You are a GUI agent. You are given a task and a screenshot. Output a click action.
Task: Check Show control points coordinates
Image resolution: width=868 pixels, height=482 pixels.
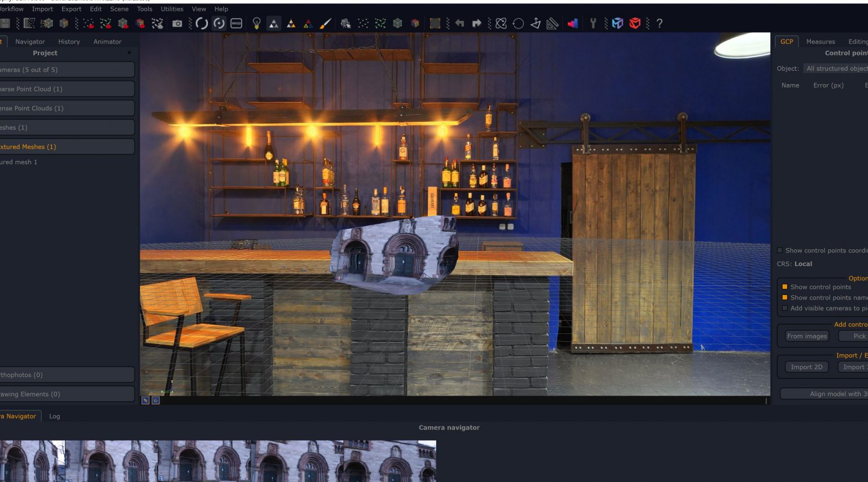(x=780, y=250)
